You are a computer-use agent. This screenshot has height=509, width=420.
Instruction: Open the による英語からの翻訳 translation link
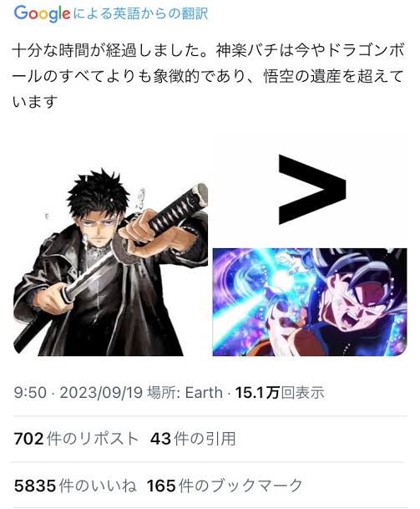click(140, 13)
